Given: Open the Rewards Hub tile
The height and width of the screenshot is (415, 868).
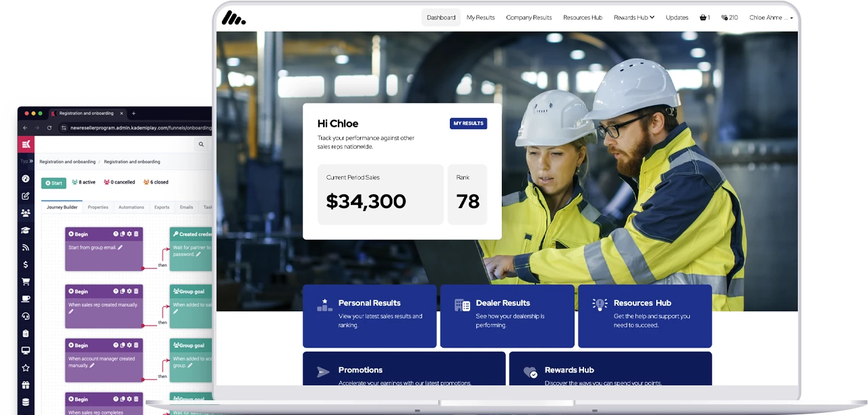Looking at the screenshot, I should coord(610,369).
